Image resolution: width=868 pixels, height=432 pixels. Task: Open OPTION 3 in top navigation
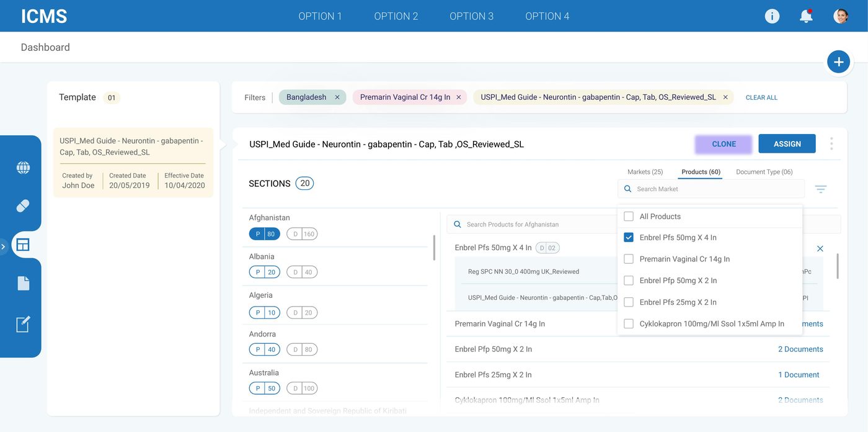[472, 16]
